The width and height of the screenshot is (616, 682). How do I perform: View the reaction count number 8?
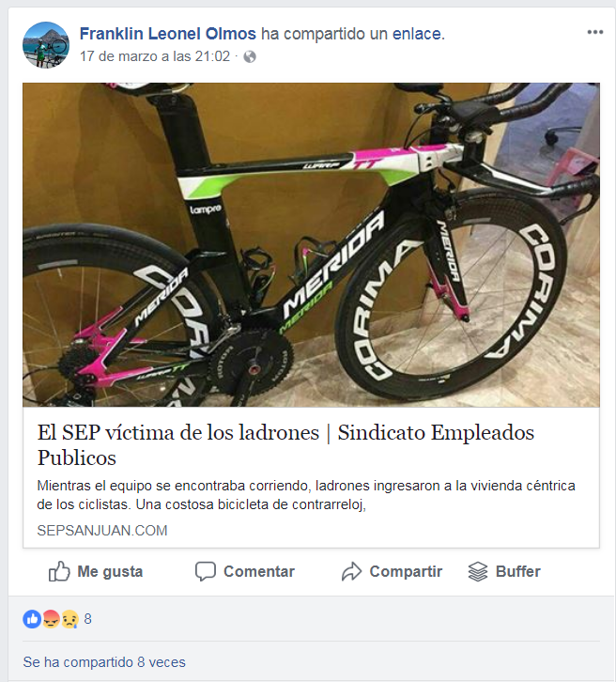pyautogui.click(x=88, y=619)
